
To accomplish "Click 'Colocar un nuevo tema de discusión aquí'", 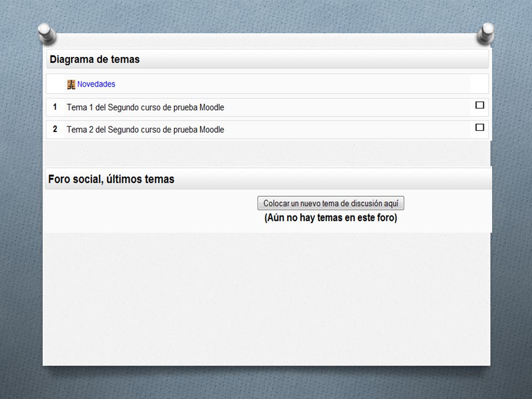I will (330, 203).
